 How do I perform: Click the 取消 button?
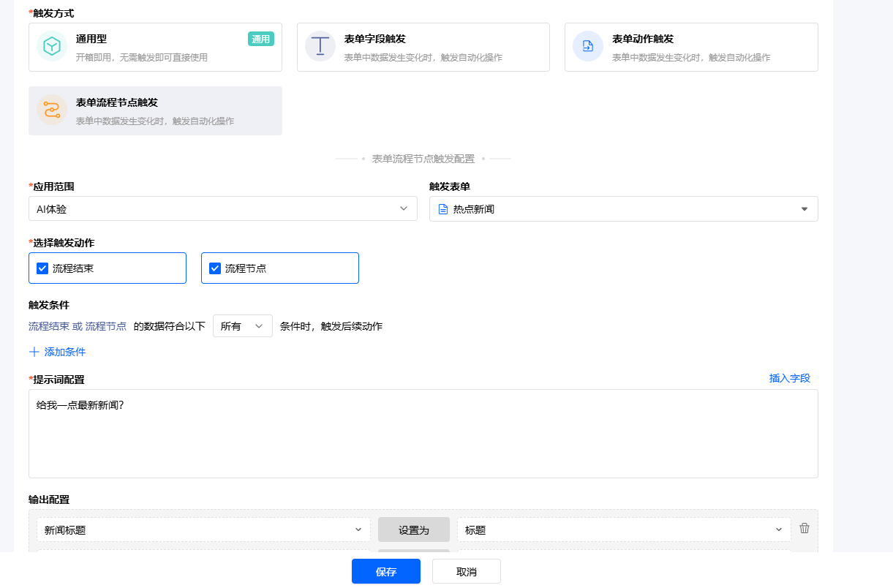point(467,571)
